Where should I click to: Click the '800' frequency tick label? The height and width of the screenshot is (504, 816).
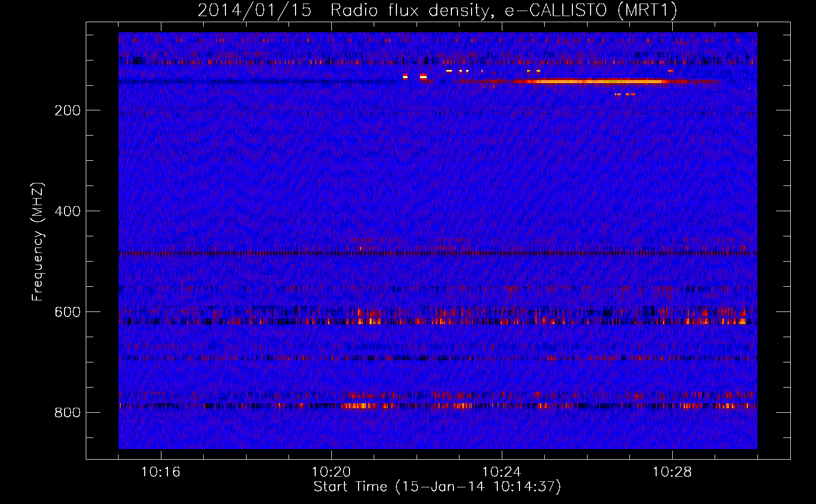coord(68,413)
